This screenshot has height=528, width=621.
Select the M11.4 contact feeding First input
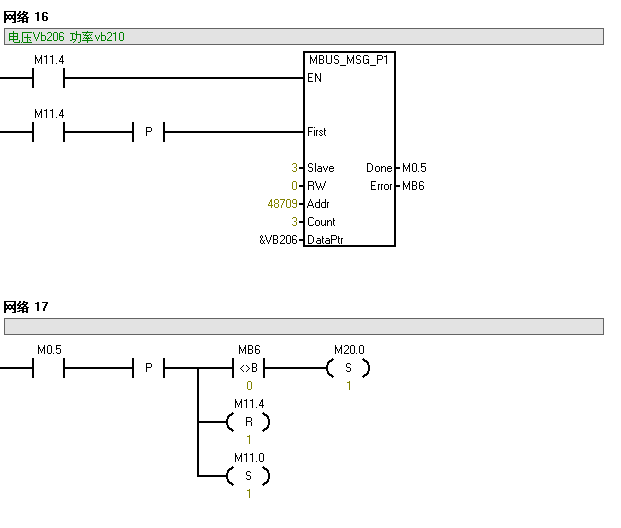click(49, 132)
